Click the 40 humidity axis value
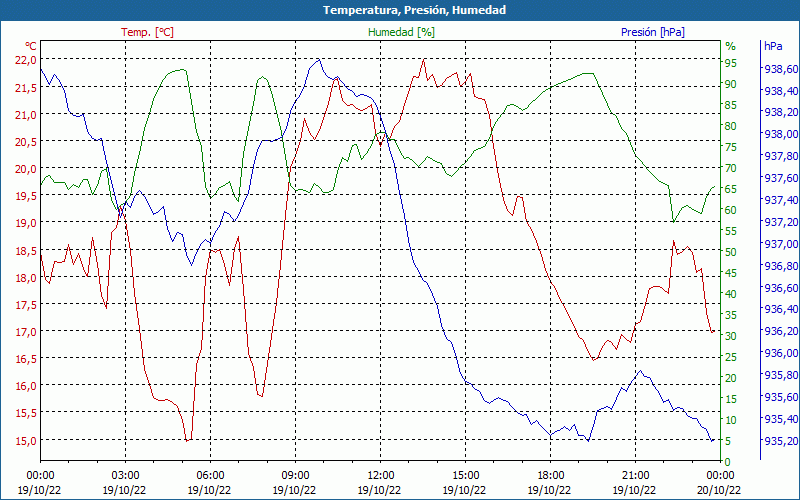The image size is (800, 500). 731,294
